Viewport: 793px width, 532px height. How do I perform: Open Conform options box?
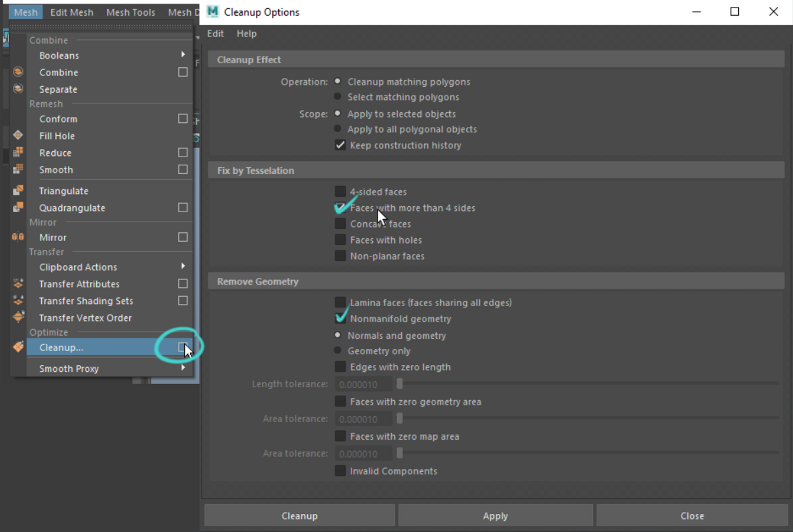click(183, 119)
